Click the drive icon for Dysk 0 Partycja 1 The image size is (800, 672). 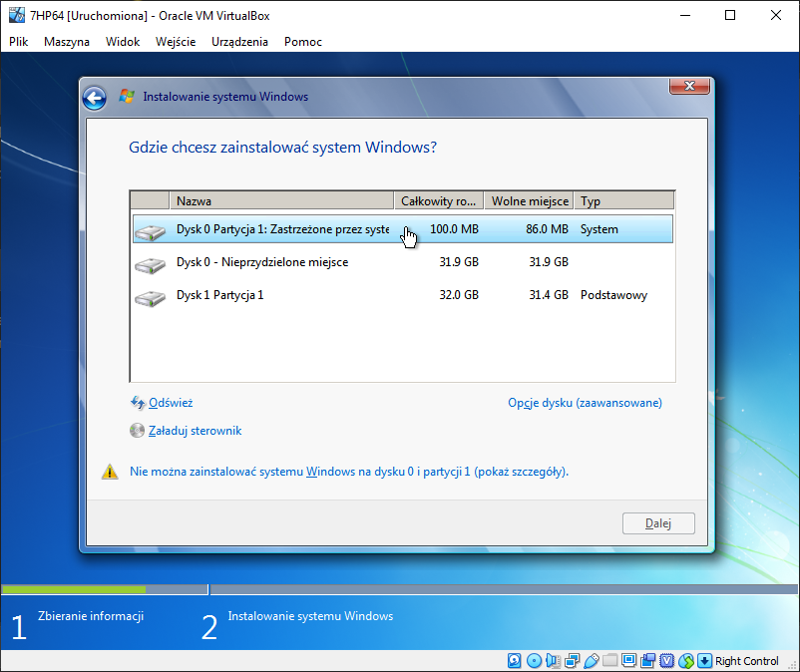[x=150, y=232]
